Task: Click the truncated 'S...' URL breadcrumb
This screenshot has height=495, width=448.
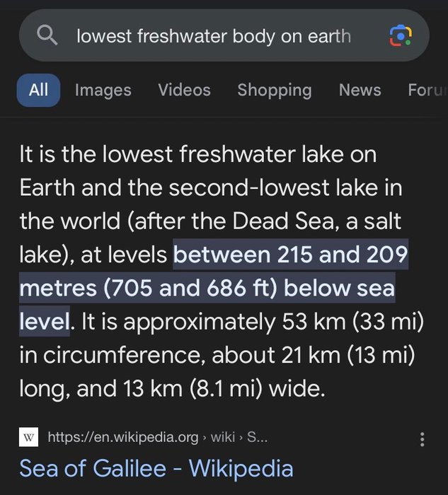Action: [x=257, y=438]
